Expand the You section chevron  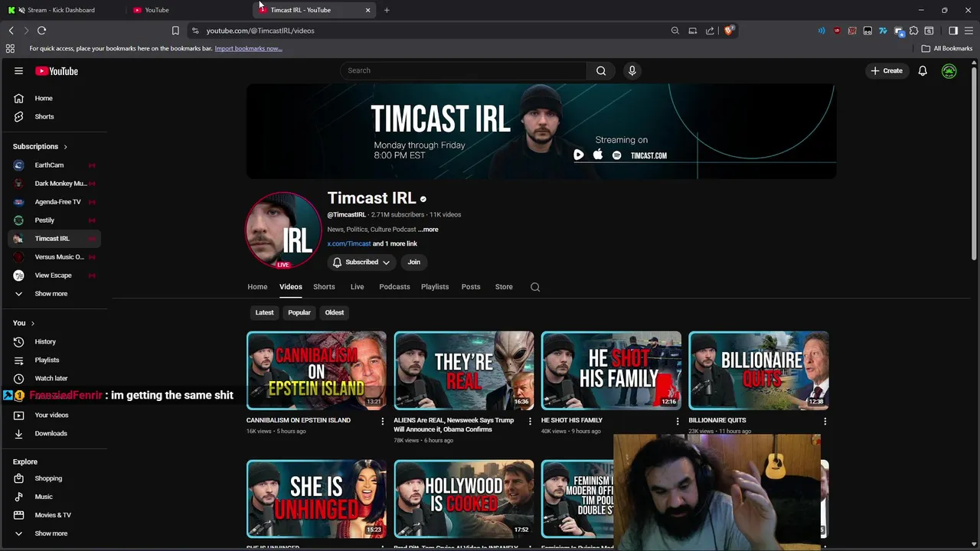[x=32, y=324]
